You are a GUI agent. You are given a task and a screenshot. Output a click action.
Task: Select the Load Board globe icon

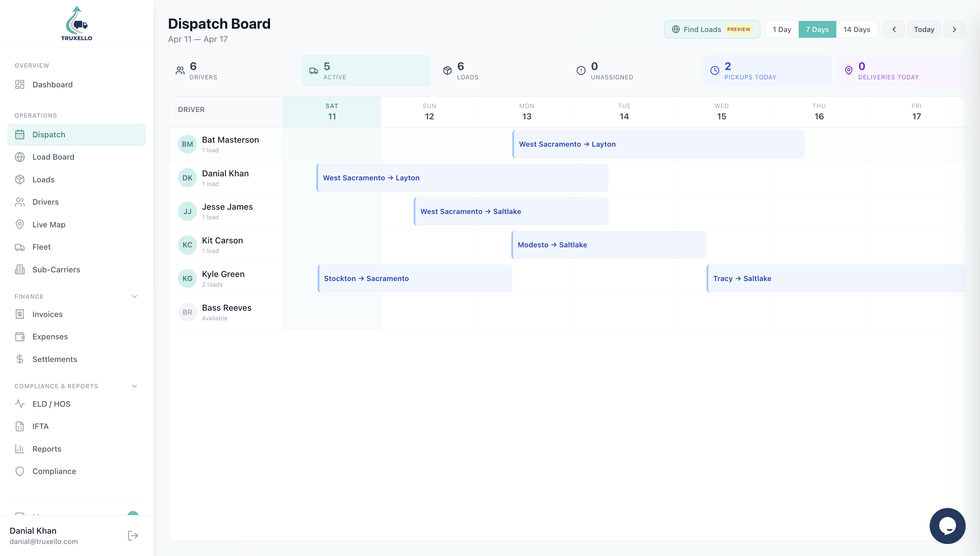[20, 157]
